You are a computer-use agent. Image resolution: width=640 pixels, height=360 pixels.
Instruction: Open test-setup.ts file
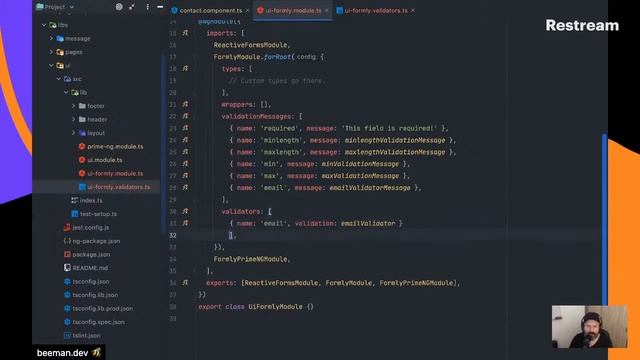(x=98, y=213)
